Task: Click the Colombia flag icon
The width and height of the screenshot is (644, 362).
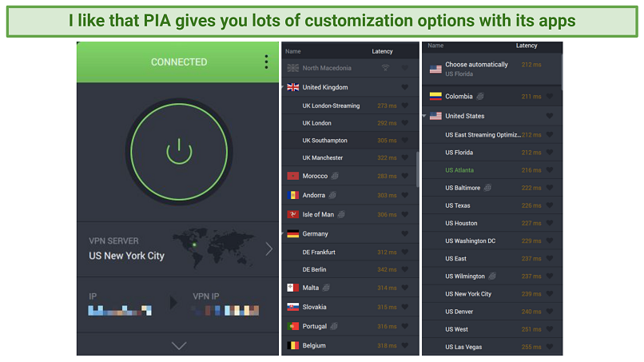Action: pos(435,96)
